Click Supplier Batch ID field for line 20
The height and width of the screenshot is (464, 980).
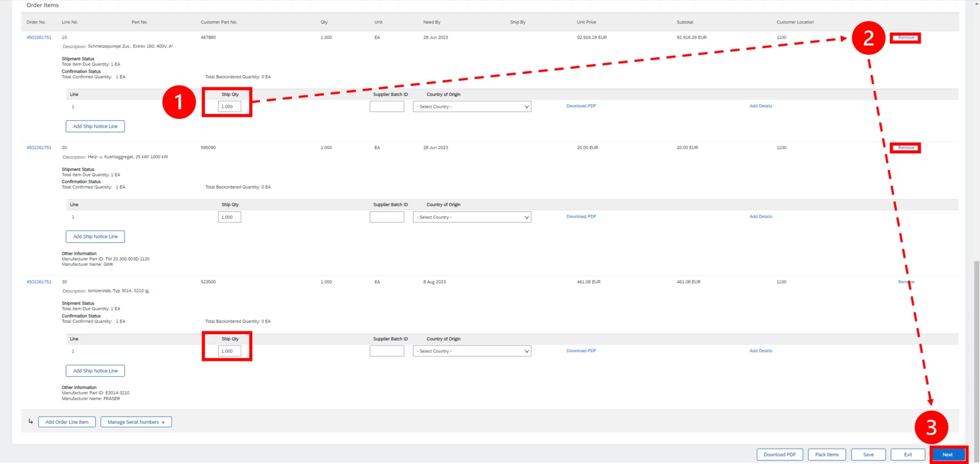387,217
